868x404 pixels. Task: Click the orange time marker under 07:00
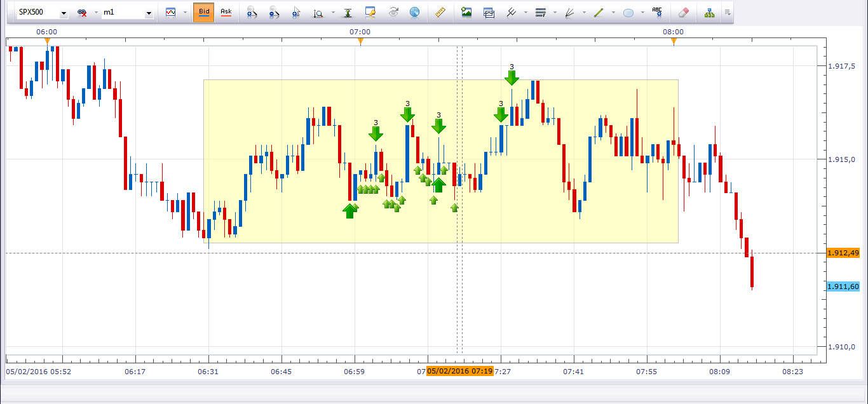pos(360,41)
